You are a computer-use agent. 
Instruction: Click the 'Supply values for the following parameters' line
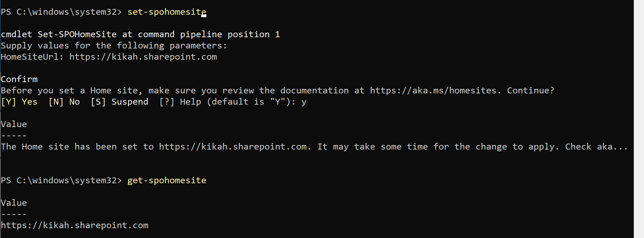pos(114,46)
